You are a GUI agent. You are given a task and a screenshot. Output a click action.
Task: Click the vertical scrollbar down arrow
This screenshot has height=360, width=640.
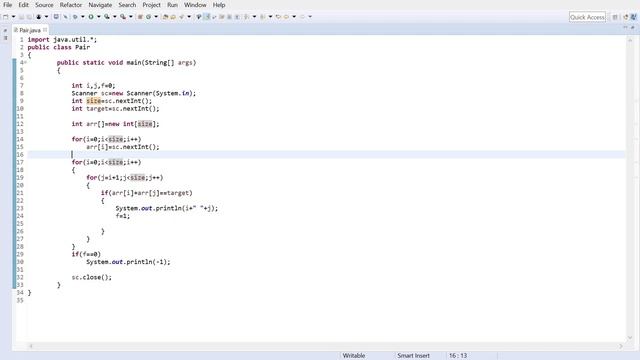point(630,338)
